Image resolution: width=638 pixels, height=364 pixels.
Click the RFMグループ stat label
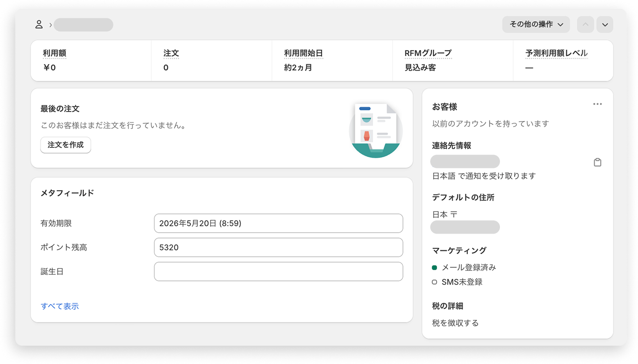point(428,54)
